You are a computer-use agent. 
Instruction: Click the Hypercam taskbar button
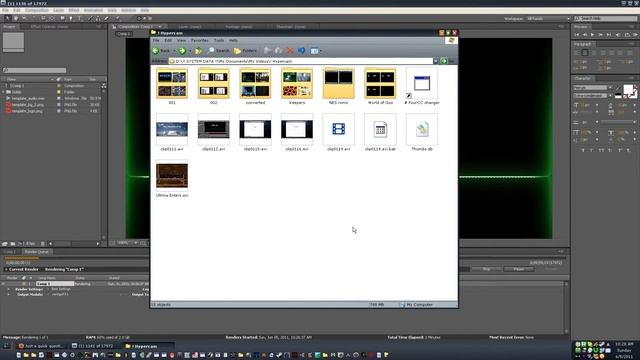149,346
